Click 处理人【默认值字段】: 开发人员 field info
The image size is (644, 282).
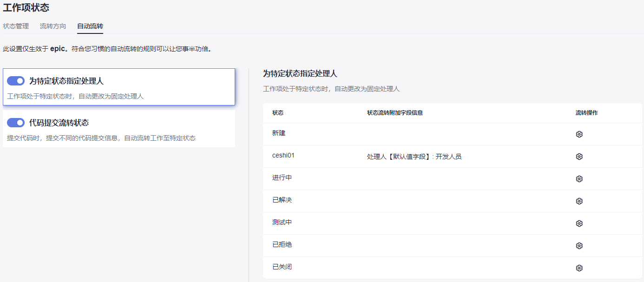click(414, 157)
